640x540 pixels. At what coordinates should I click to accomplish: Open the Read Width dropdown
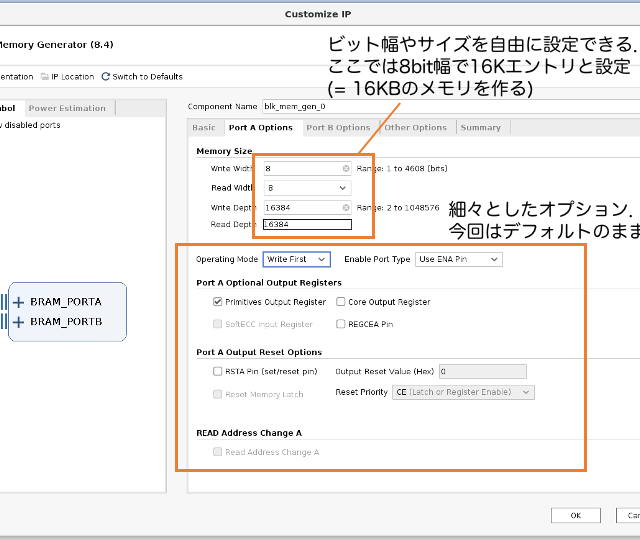(x=306, y=188)
